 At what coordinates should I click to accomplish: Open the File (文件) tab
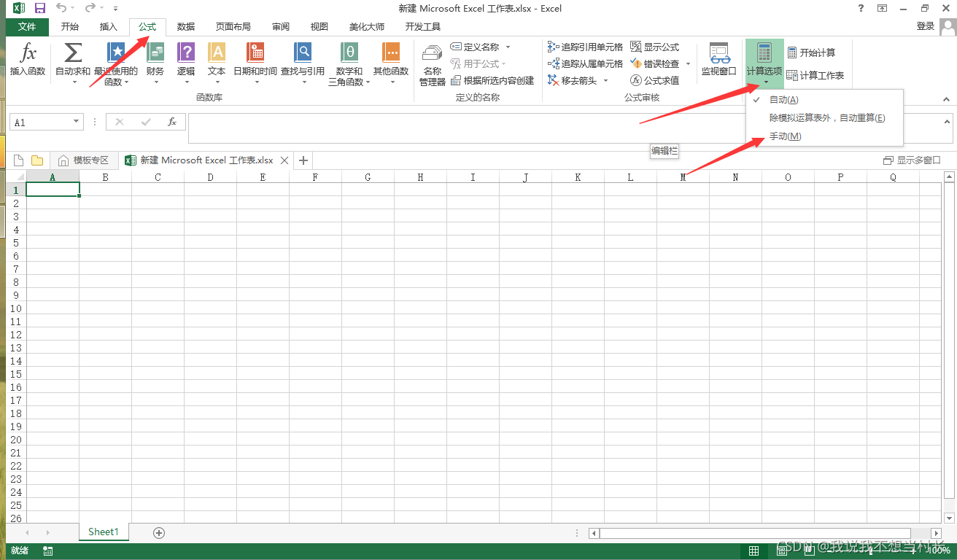point(27,27)
